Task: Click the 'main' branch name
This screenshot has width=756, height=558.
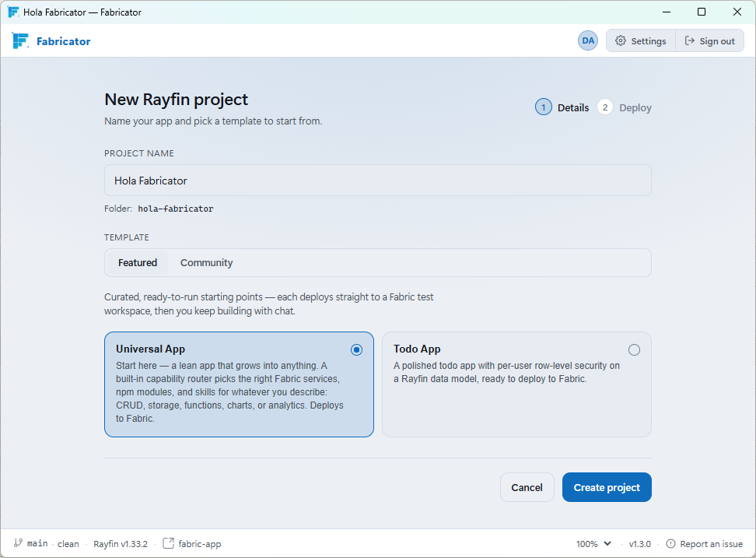Action: point(37,543)
